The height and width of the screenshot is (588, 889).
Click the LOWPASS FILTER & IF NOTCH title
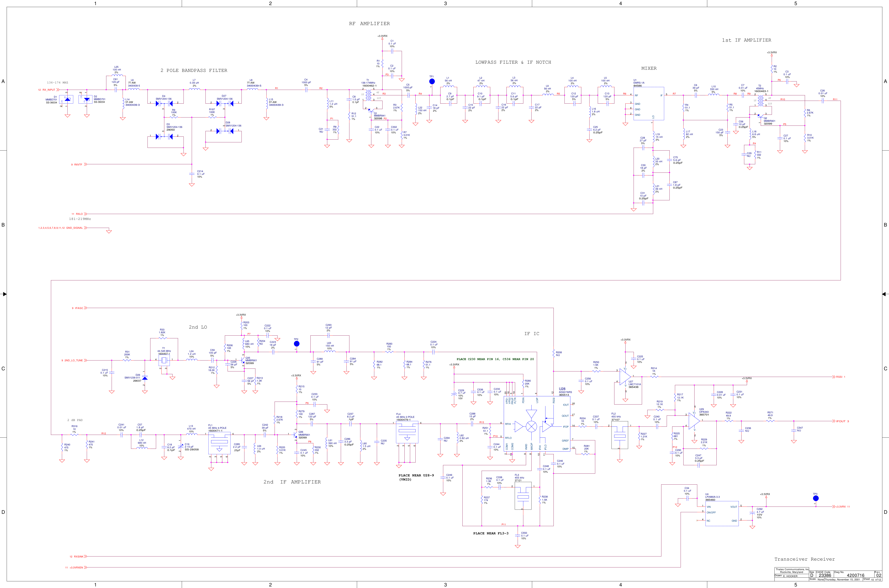tap(513, 62)
